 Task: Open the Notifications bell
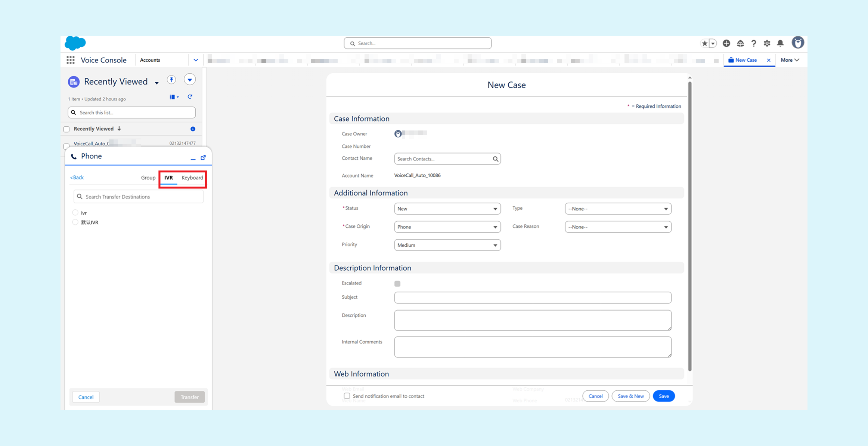[780, 43]
